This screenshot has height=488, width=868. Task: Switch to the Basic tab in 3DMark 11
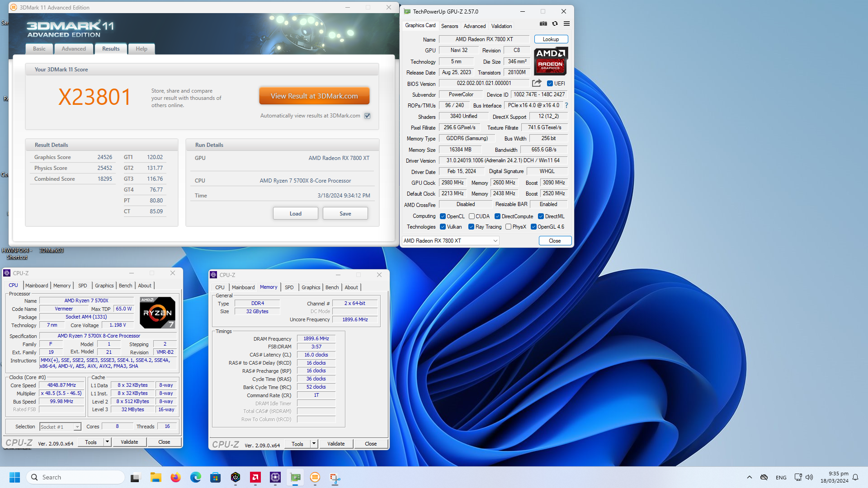[39, 49]
